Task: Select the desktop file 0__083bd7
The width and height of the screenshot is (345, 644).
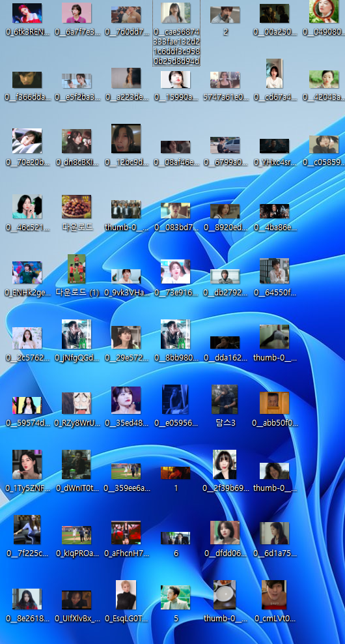Action: [x=176, y=211]
